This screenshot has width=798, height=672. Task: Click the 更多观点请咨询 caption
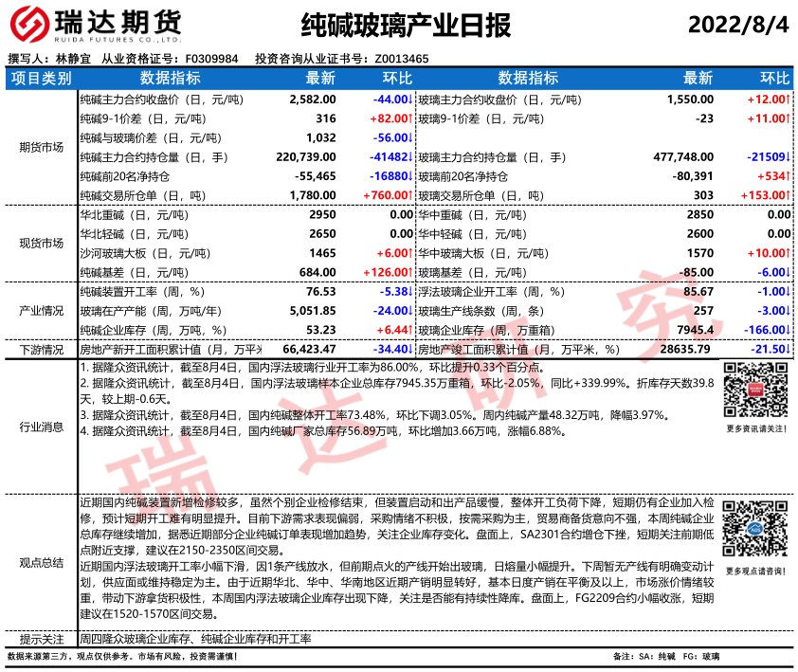(755, 571)
